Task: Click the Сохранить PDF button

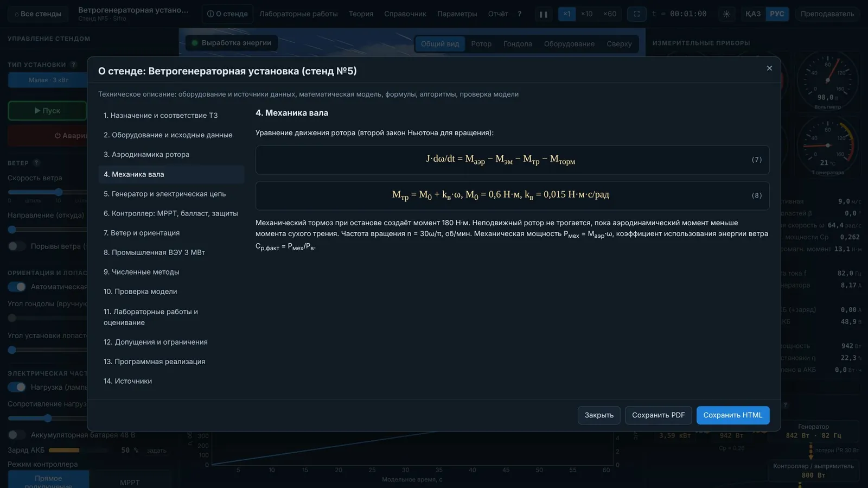Action: pos(658,415)
